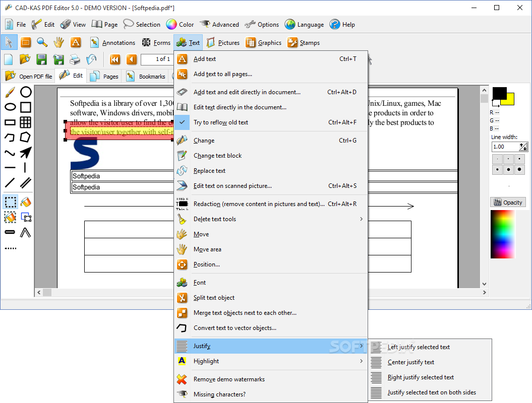Click the vertical scrollbar down arrow

[x=484, y=284]
